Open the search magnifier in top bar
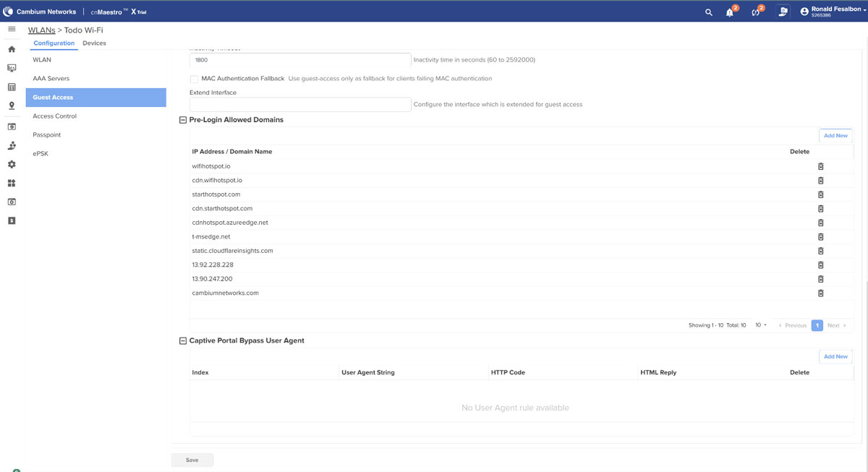The width and height of the screenshot is (868, 472). click(x=709, y=12)
